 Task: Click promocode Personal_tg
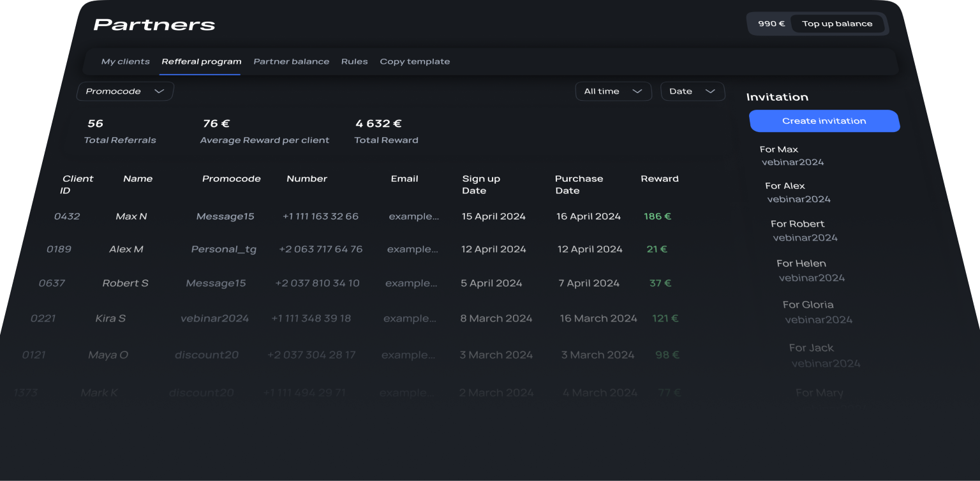224,249
